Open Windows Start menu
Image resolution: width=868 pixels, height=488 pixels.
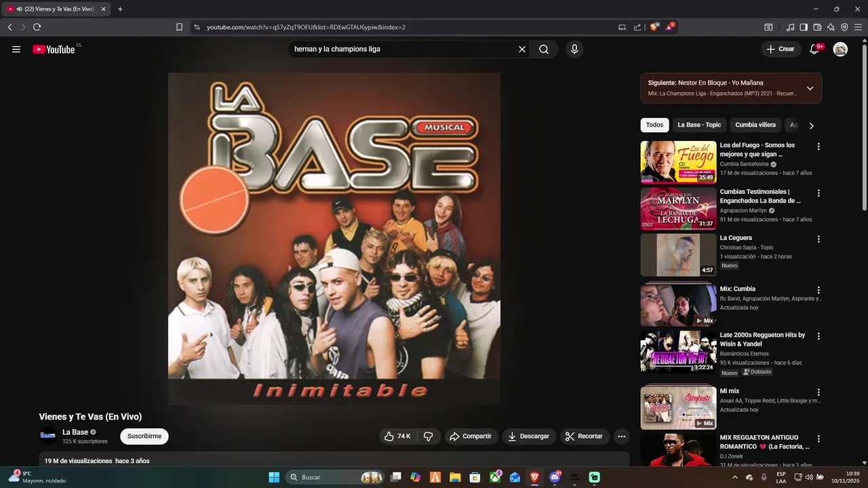[x=274, y=477]
